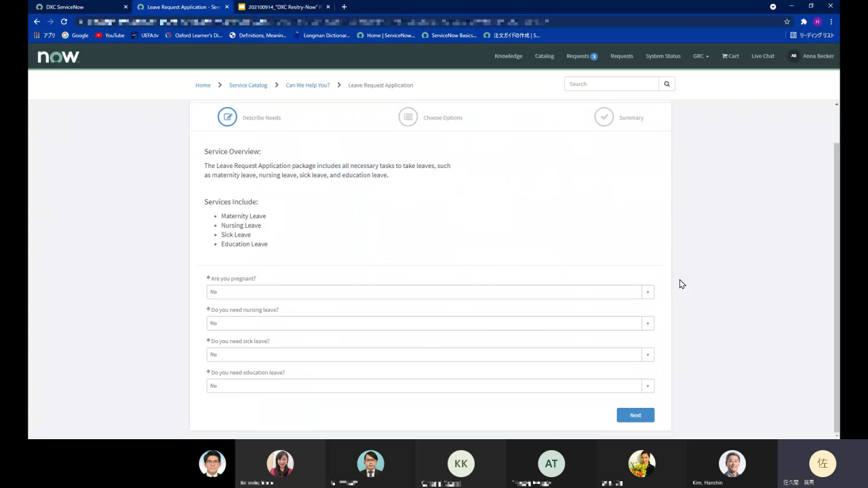Click the Summary checkmark step icon

[604, 117]
